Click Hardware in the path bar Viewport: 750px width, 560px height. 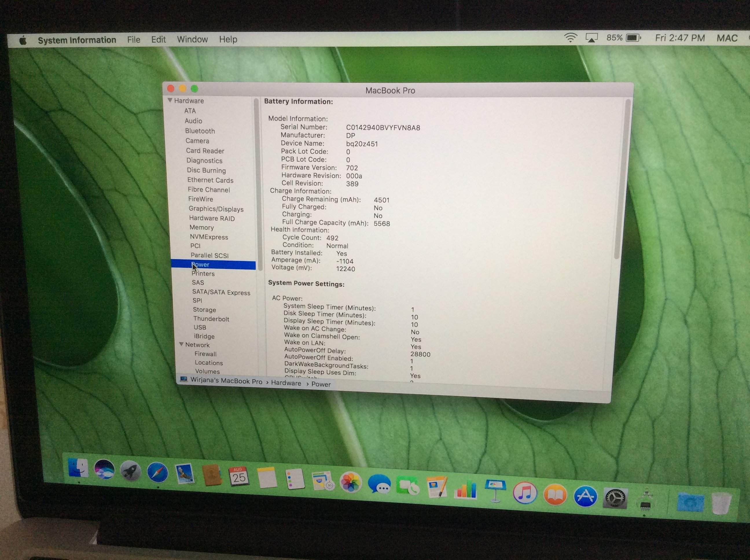point(286,383)
